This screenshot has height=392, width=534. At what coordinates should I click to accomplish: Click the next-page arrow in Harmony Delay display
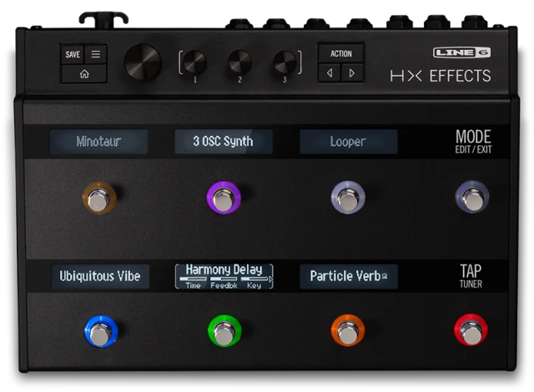pos(270,279)
